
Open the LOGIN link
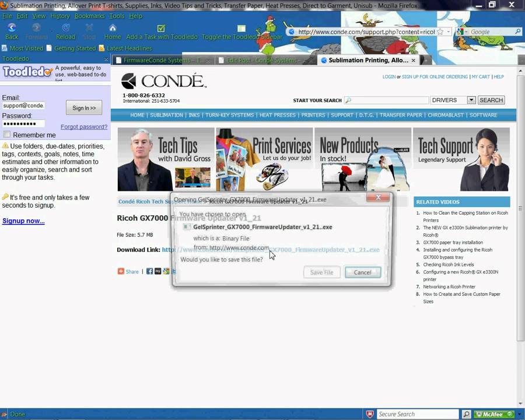click(x=389, y=76)
